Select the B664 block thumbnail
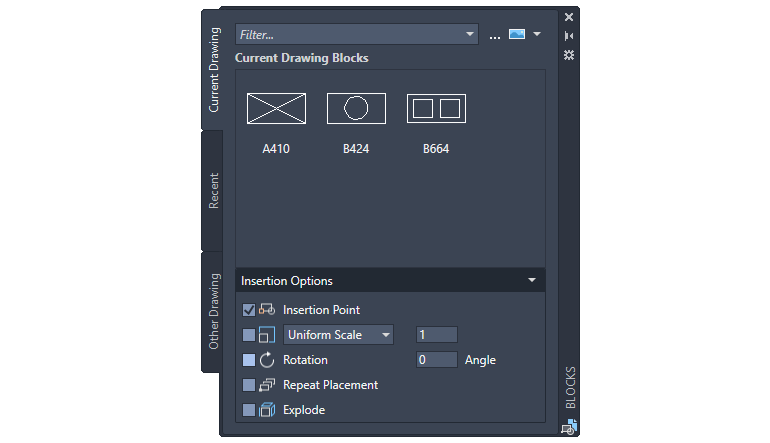The height and width of the screenshot is (443, 770). [436, 109]
